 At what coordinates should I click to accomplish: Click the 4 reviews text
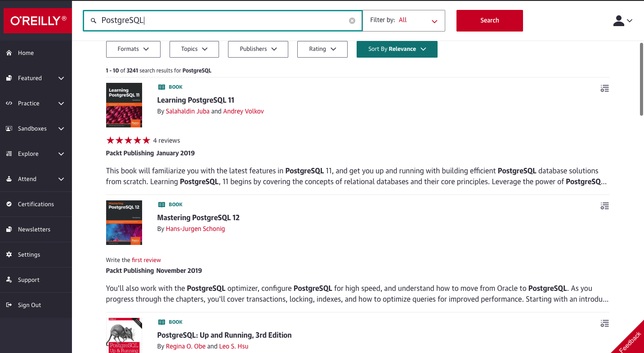[x=166, y=140]
